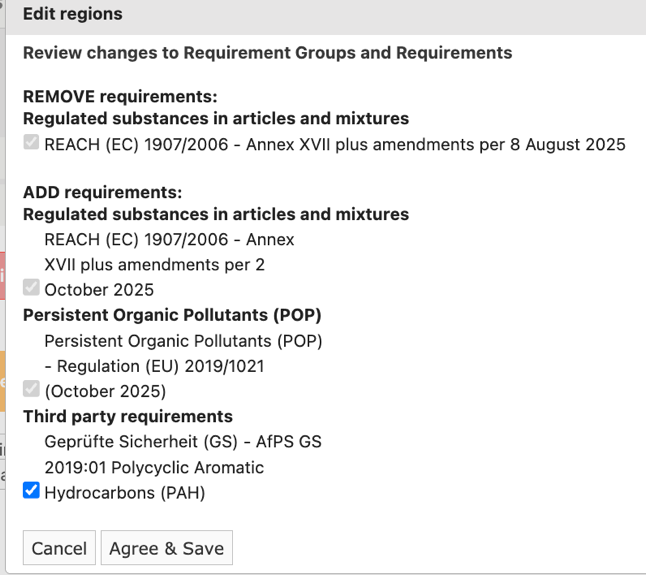This screenshot has width=646, height=575.
Task: Click the Cancel button
Action: click(59, 548)
